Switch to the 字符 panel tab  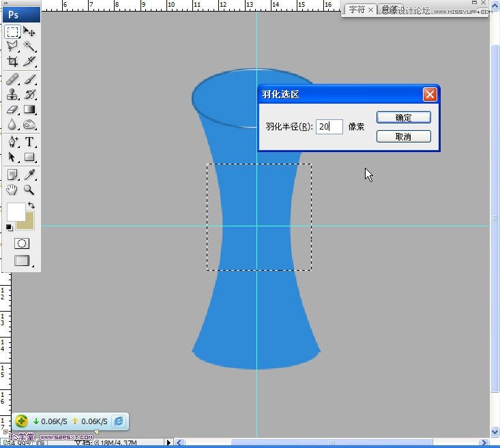pos(357,10)
